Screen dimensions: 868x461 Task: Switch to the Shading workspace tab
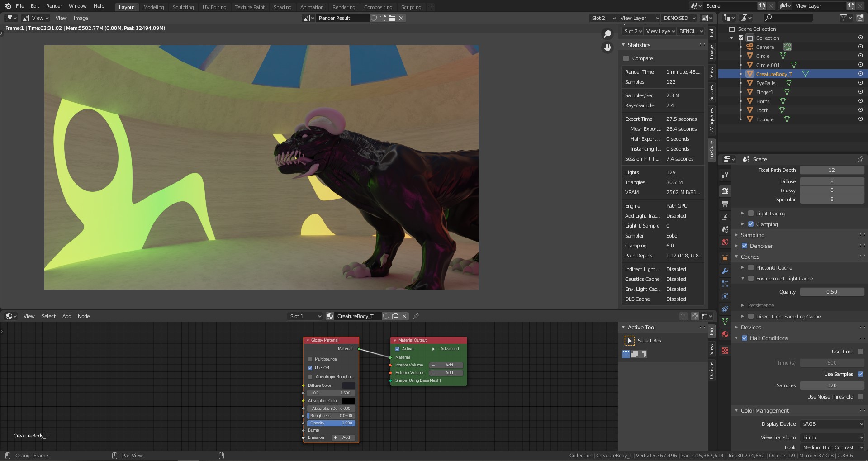[x=282, y=7]
